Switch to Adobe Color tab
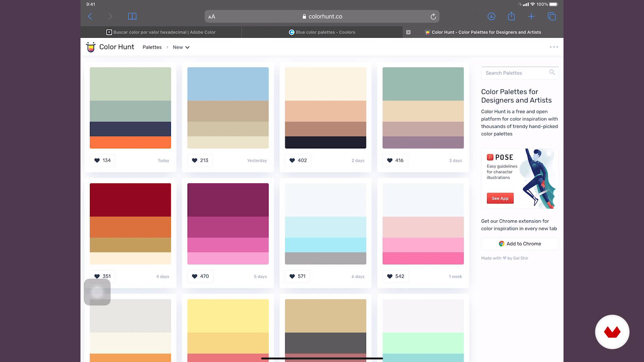The image size is (644, 362). [x=161, y=32]
